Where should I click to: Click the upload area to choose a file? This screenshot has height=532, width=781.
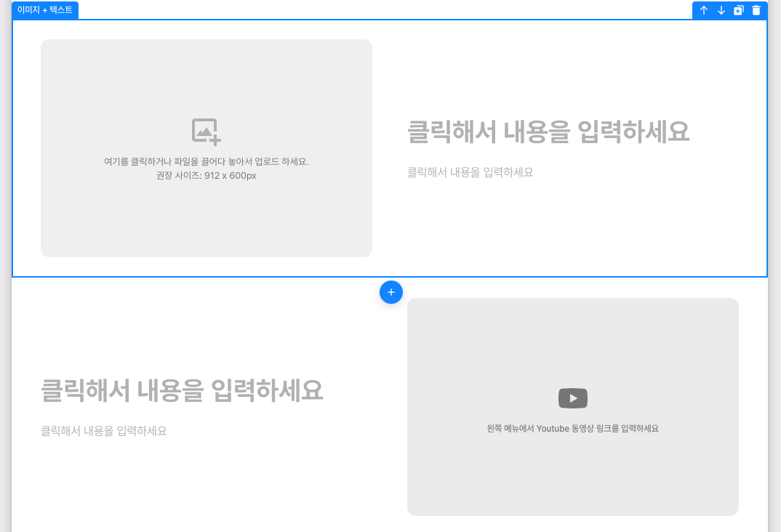point(206,148)
